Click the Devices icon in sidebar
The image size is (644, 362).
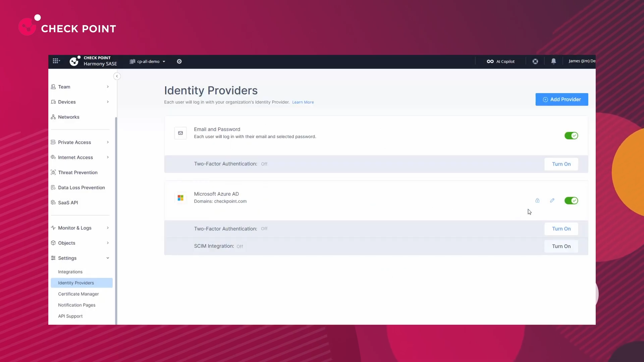click(x=53, y=102)
